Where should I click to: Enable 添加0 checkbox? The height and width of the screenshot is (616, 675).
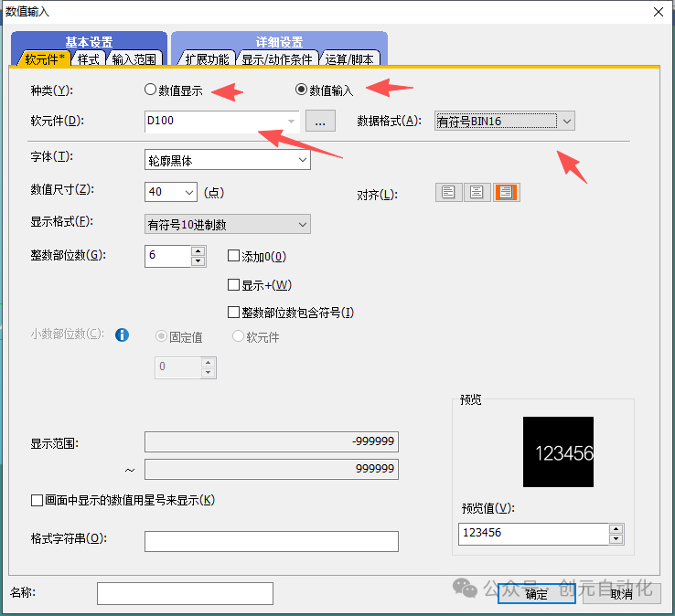pyautogui.click(x=233, y=256)
